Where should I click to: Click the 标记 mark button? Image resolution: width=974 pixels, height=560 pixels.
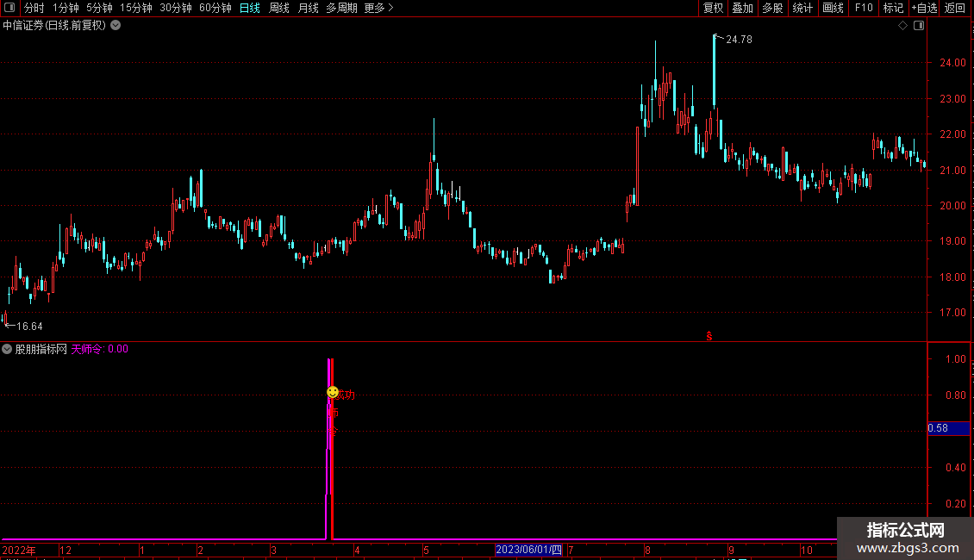tap(893, 8)
